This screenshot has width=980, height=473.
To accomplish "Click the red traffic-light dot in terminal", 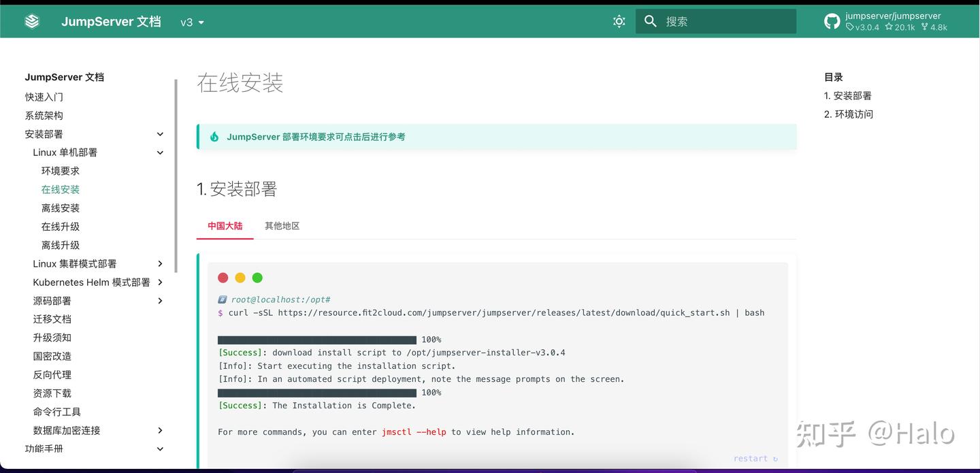I will coord(223,278).
